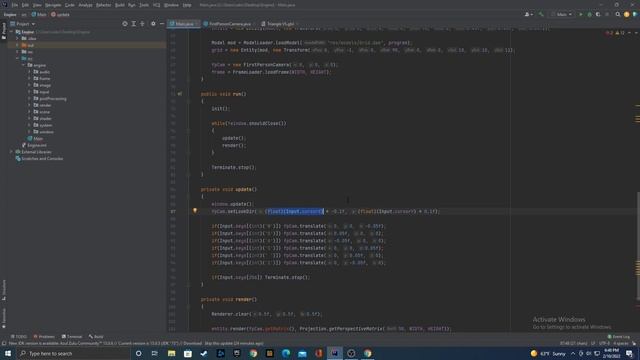
Task: Open Mail app from the taskbar
Action: pos(302,353)
